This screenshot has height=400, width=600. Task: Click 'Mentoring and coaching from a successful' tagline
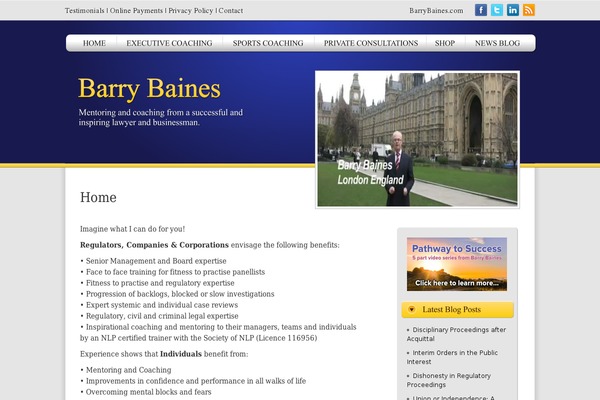click(161, 118)
